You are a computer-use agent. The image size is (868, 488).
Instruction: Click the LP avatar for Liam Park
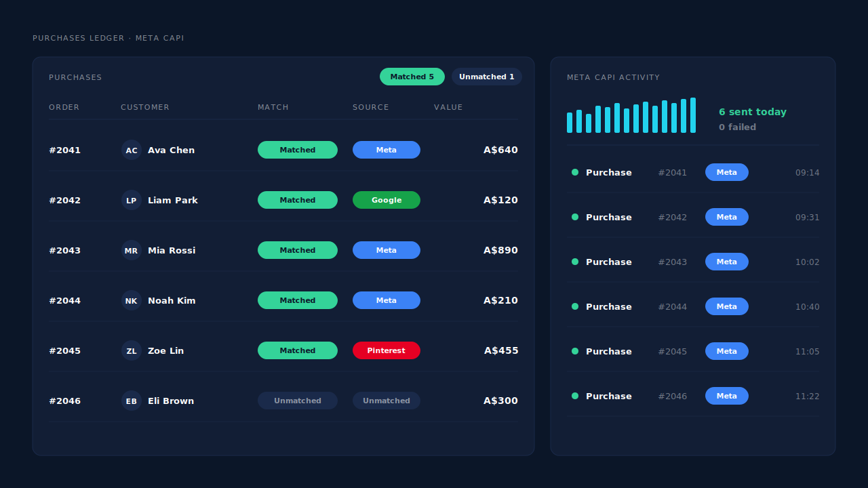[132, 200]
